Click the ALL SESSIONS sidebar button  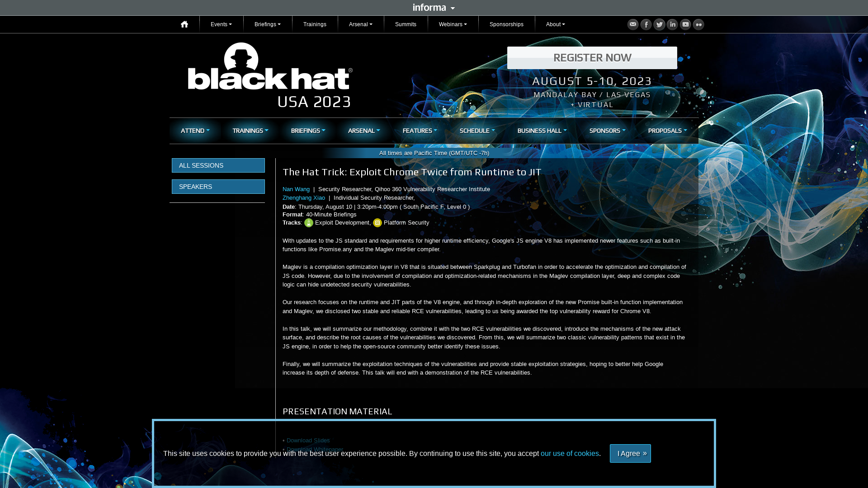(x=218, y=165)
